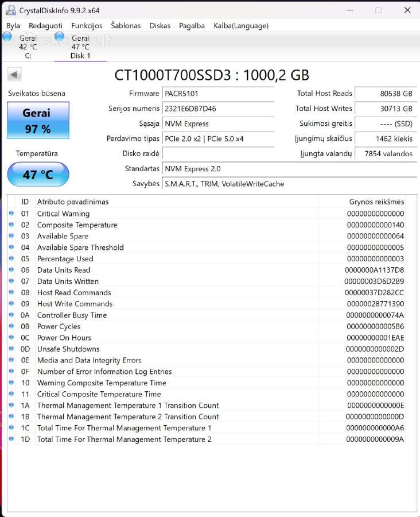Click status dot of Power Cycles row
420x517 pixels.
point(11,326)
